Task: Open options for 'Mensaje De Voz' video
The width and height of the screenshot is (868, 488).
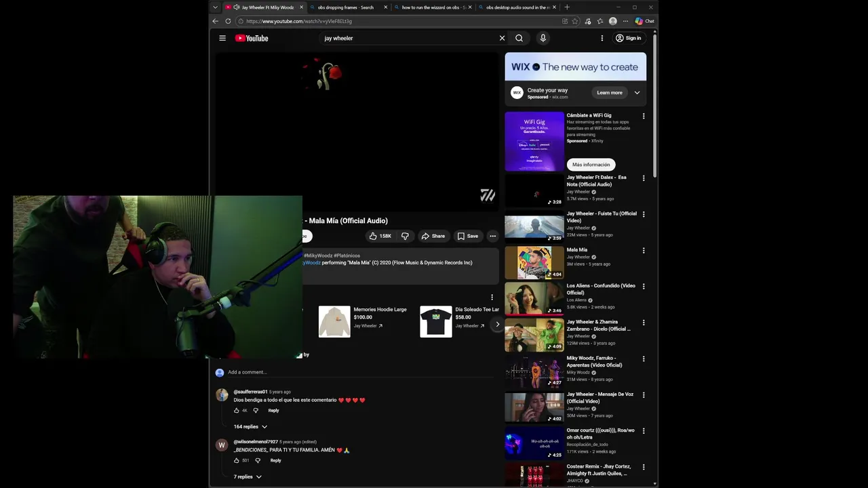Action: 644,395
